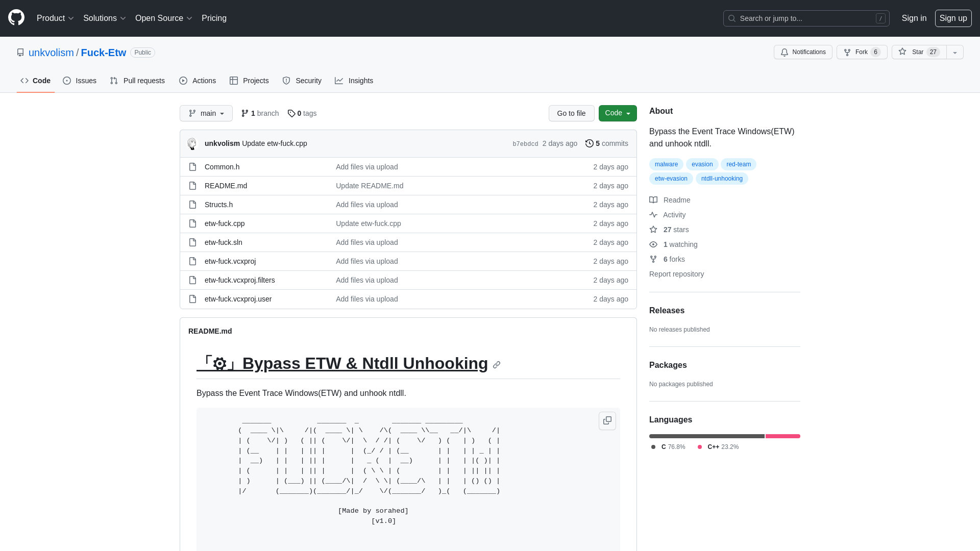The image size is (980, 551).
Task: Open commit message Update README.md
Action: (x=370, y=186)
